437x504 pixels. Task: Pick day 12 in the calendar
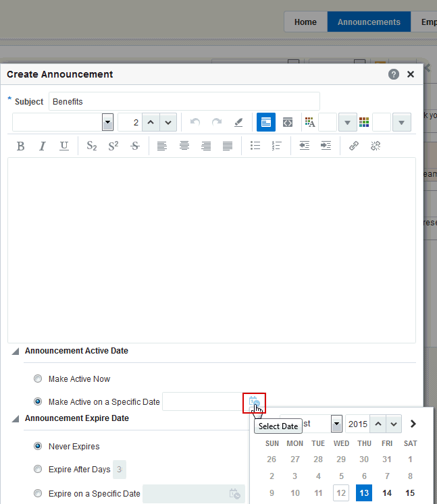point(341,493)
